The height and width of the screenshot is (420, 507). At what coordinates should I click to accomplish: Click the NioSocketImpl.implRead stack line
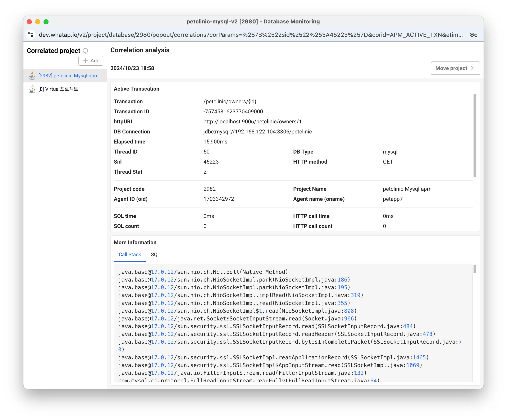(x=241, y=295)
